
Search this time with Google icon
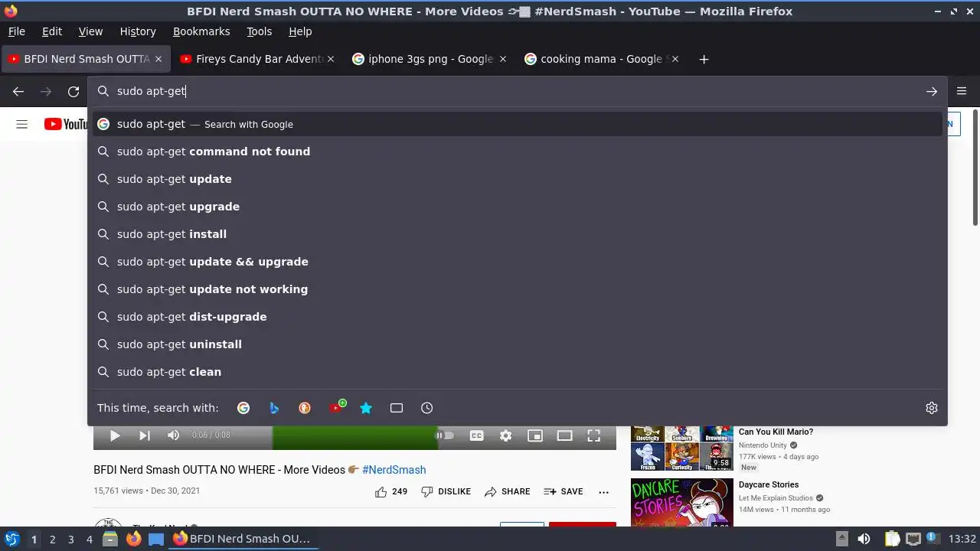pos(243,408)
